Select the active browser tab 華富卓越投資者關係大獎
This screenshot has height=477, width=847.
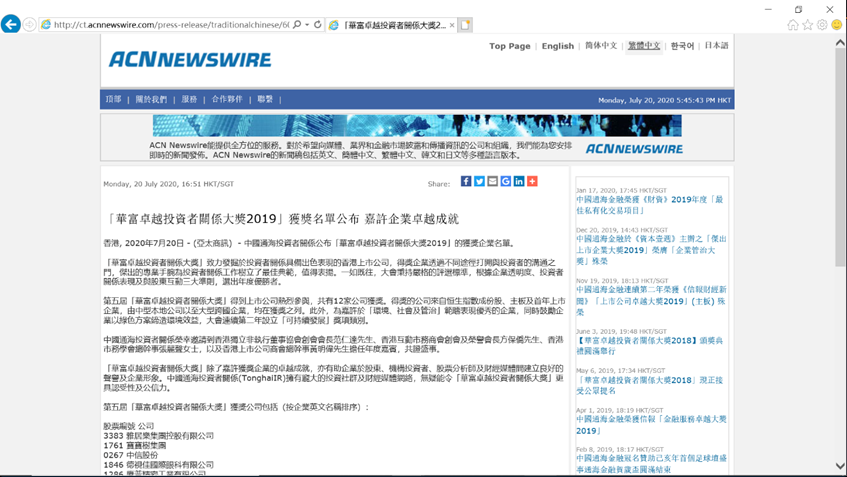[x=392, y=25]
